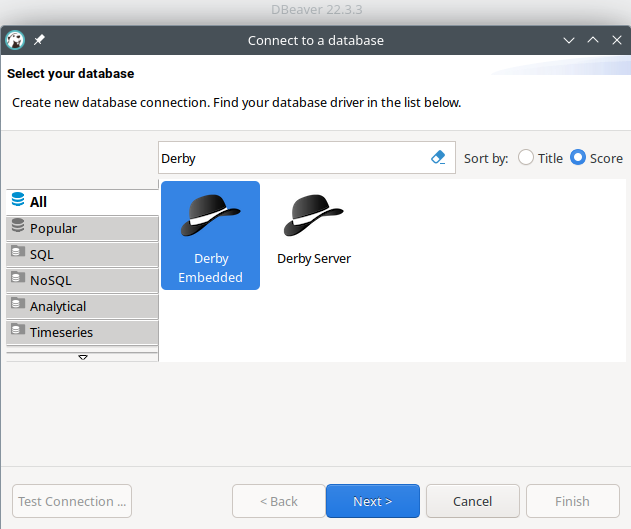Click the Cancel button
The height and width of the screenshot is (529, 631).
click(473, 501)
